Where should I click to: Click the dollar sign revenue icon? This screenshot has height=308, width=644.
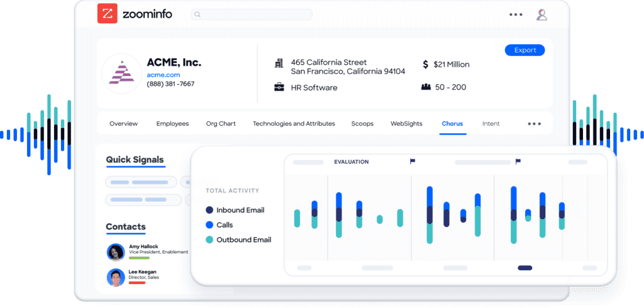(426, 64)
